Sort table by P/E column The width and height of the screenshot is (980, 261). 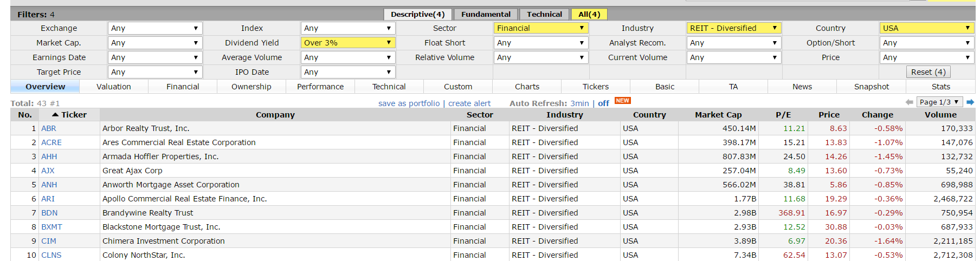(x=783, y=115)
